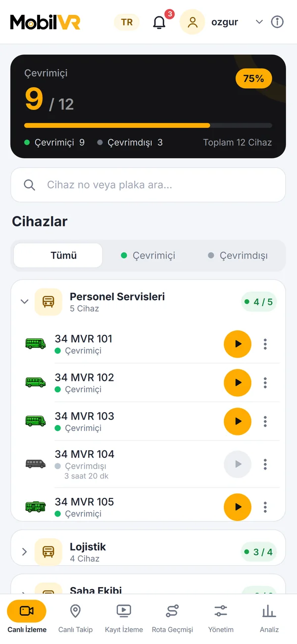Filter devices by Çevrimdışı

[x=238, y=256]
